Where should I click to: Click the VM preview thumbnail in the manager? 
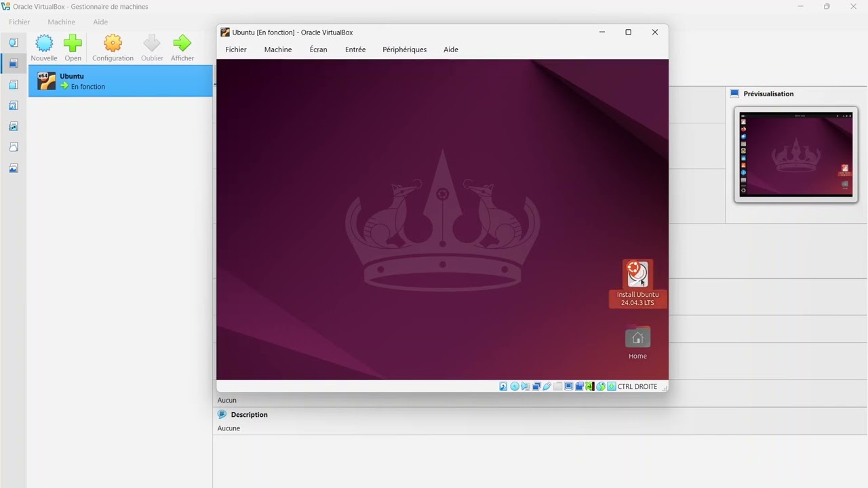796,155
